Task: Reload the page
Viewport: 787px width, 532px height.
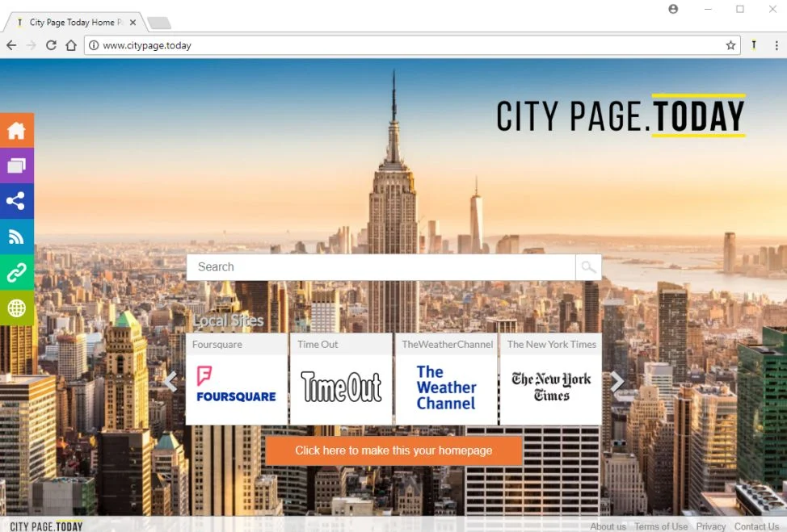Action: [x=51, y=46]
